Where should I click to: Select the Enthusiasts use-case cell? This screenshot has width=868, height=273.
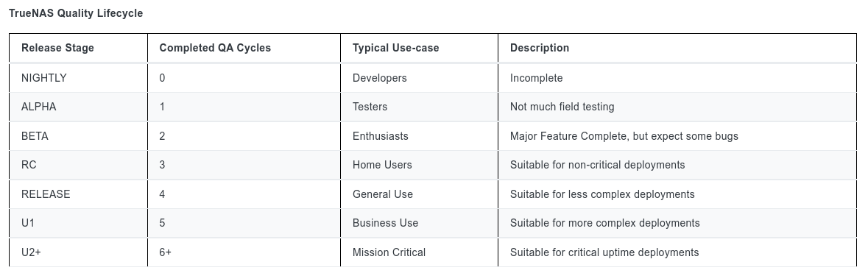[381, 136]
